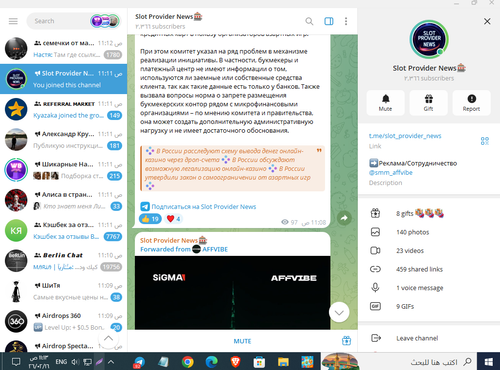Adjust volume via speaker tray icon

76,362
